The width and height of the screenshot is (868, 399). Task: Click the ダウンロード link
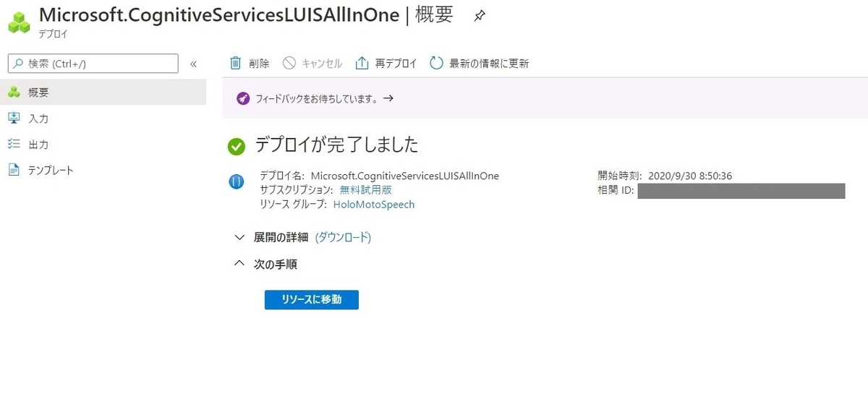point(343,237)
